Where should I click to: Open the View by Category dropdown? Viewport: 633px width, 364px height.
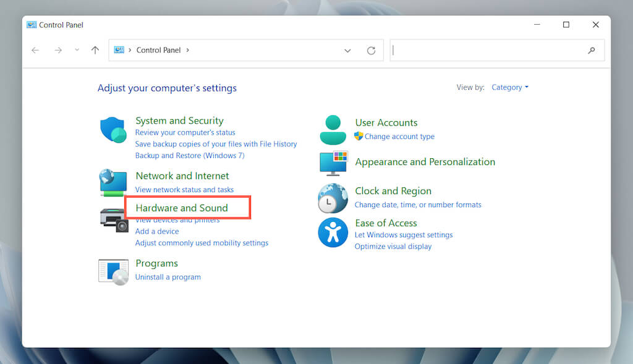tap(510, 88)
